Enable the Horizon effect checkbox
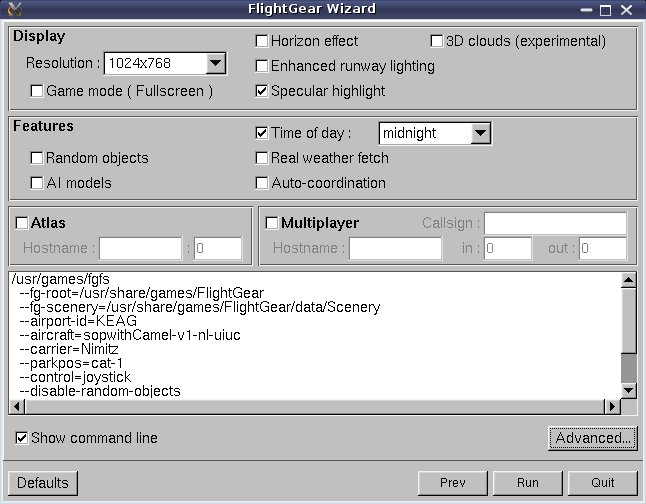The width and height of the screenshot is (646, 504). [x=262, y=41]
